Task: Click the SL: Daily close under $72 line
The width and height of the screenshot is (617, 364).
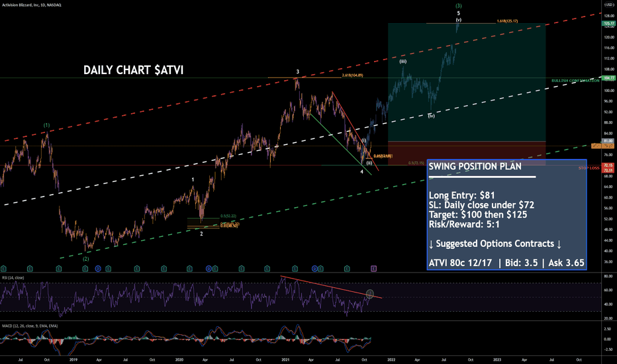Action: tap(481, 205)
